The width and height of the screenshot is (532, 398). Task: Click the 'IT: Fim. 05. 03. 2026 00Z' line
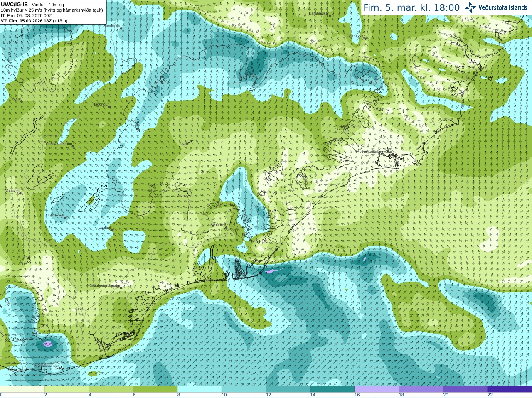[26, 15]
